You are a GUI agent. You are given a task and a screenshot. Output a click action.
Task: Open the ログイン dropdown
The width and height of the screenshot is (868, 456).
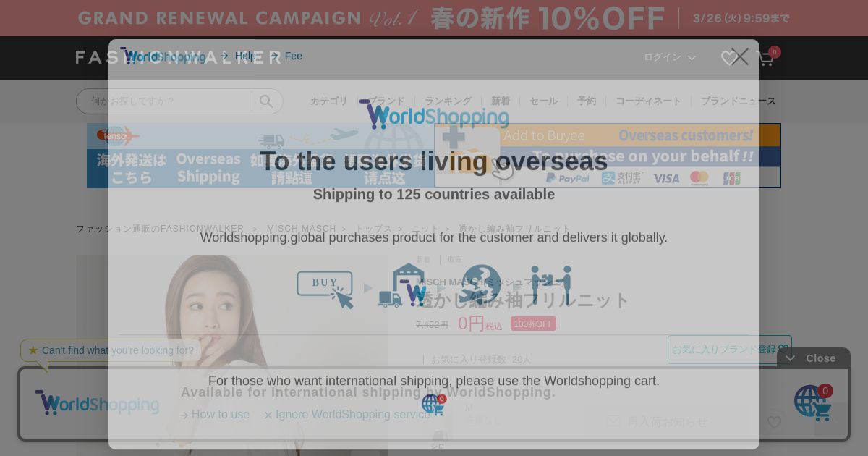(670, 57)
